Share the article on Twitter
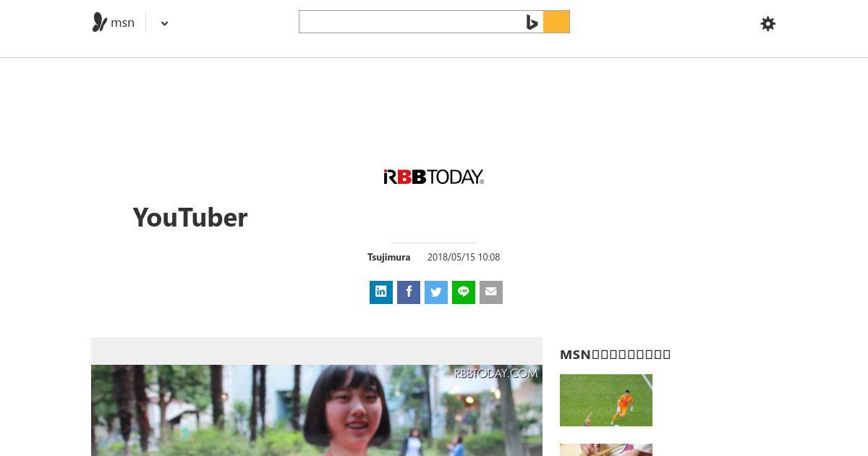Viewport: 868px width, 456px height. 436,292
